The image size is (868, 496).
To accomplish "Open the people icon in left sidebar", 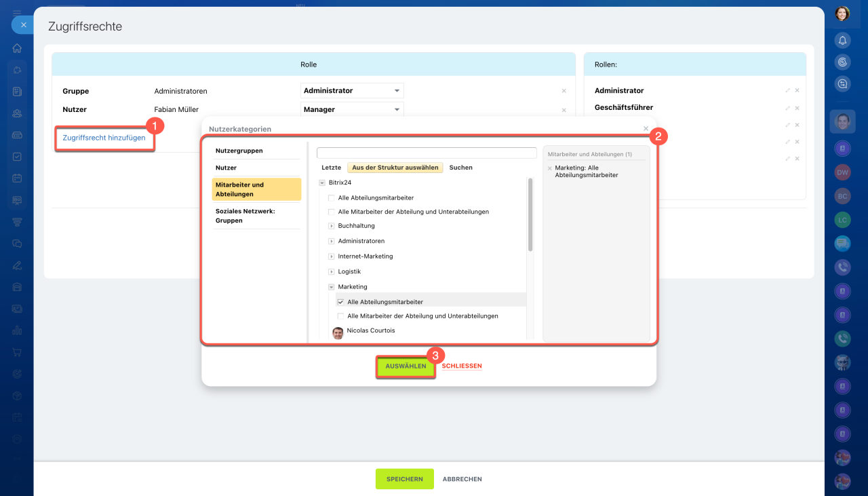I will click(x=17, y=113).
